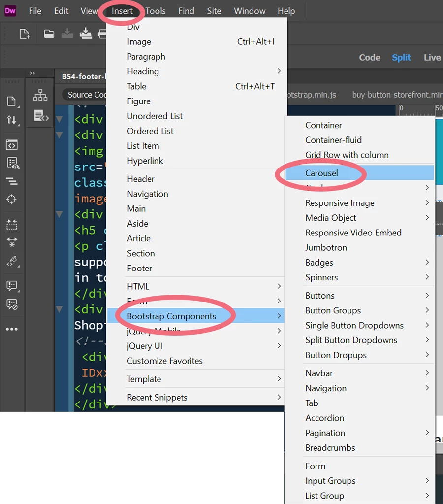The width and height of the screenshot is (443, 504).
Task: Select Grid Row with column
Action: (359, 155)
